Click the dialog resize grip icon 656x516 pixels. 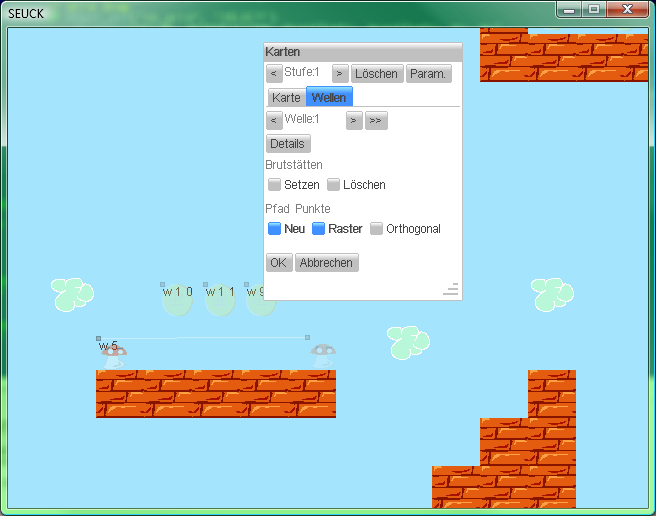[451, 289]
